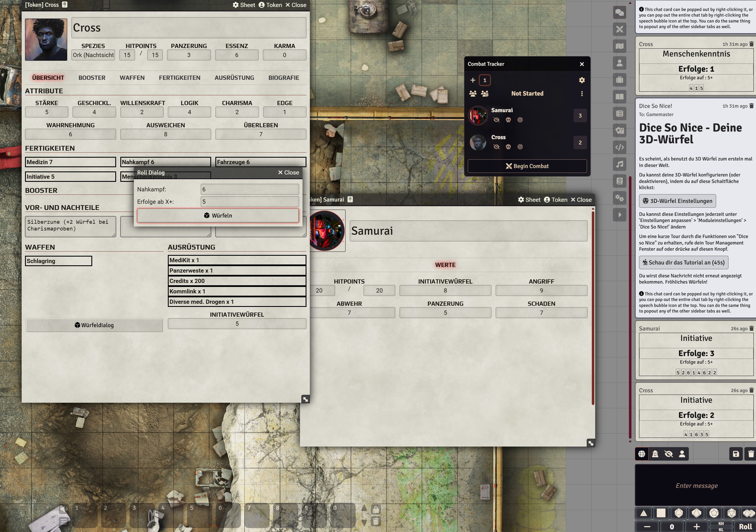This screenshot has width=756, height=532.
Task: Switch to WAFFEN tab on Cross sheet
Action: point(132,78)
